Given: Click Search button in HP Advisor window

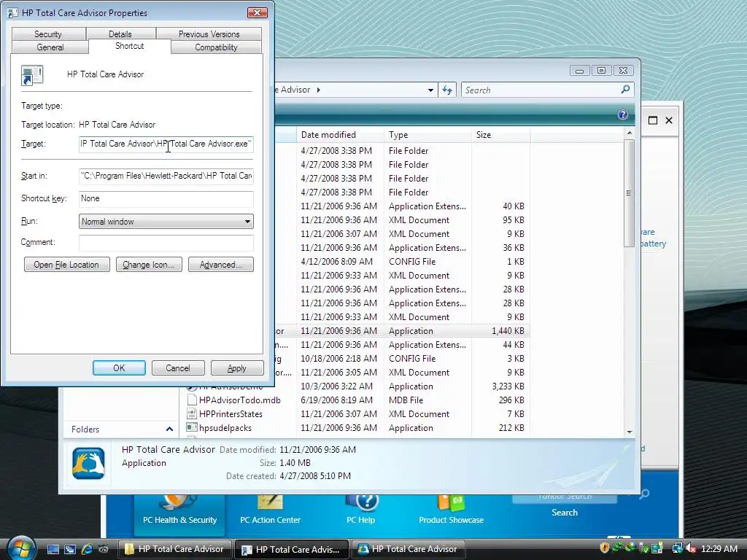Looking at the screenshot, I should [x=565, y=513].
